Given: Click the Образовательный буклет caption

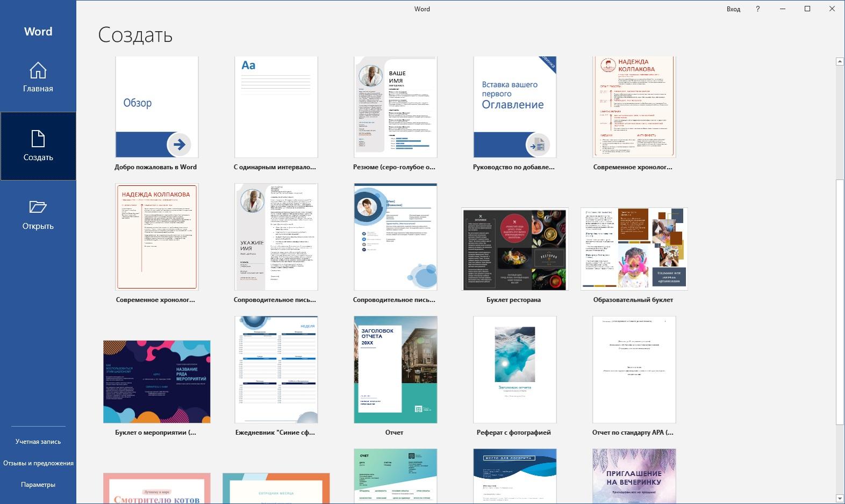Looking at the screenshot, I should (633, 300).
